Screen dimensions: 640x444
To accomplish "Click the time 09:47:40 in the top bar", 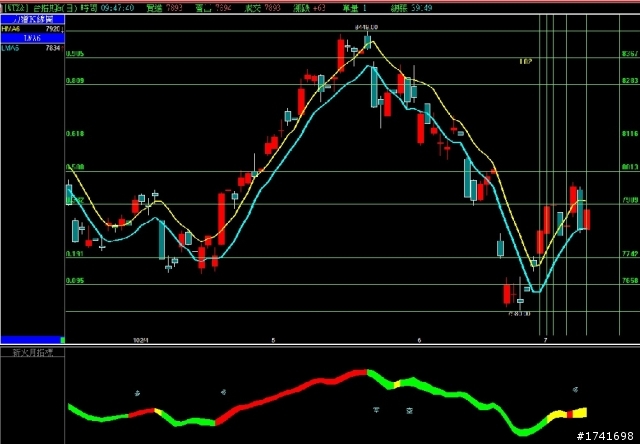I will pos(118,8).
